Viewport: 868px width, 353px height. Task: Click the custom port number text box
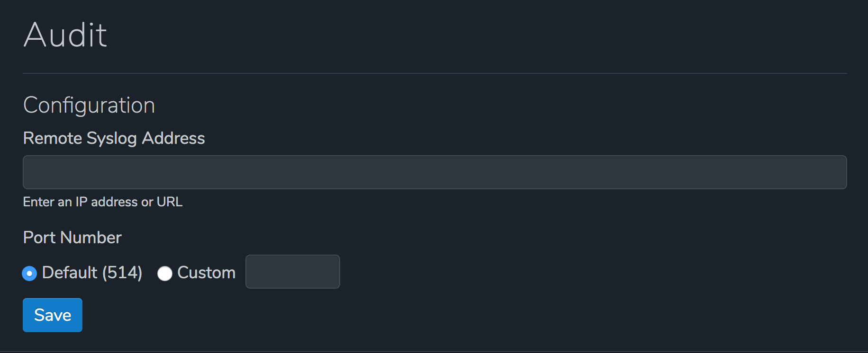(292, 272)
